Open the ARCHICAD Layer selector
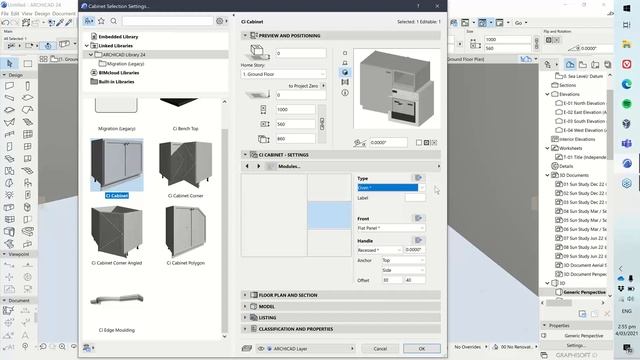The width and height of the screenshot is (640, 360). tap(305, 349)
